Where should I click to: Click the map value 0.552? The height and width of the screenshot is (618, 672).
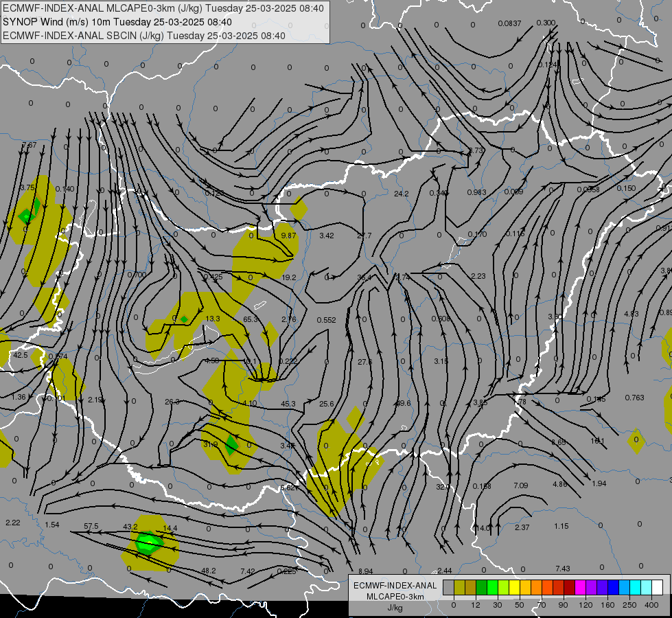pyautogui.click(x=327, y=320)
